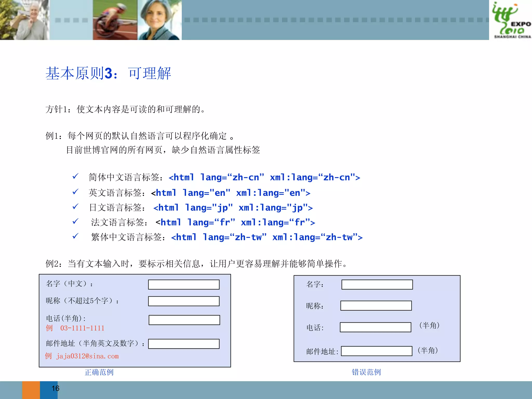The height and width of the screenshot is (399, 532).
Task: Click the 邮件地址（半角英文及数字） input field
Action: (184, 344)
